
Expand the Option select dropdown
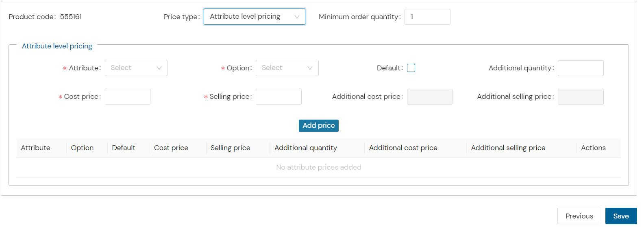(287, 68)
